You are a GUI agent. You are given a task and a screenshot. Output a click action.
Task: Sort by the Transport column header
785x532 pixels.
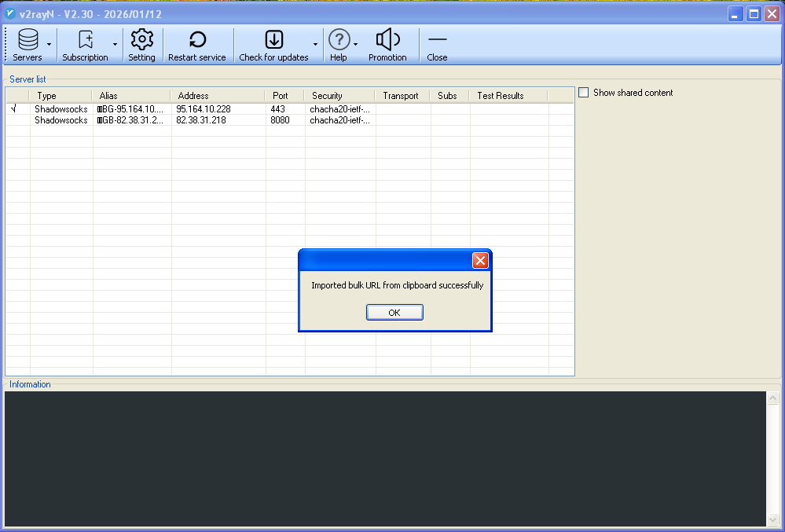(x=402, y=96)
